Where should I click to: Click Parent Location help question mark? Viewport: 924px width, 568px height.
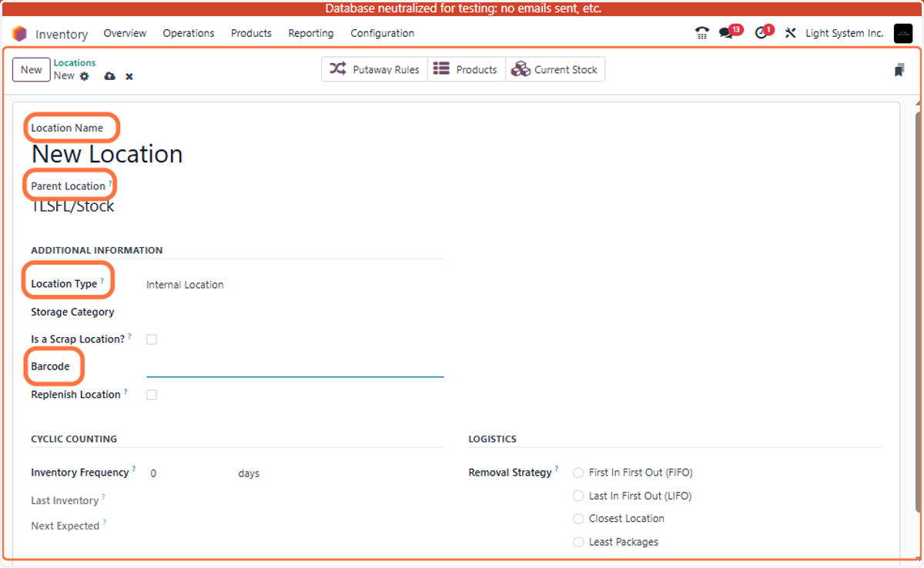[110, 183]
